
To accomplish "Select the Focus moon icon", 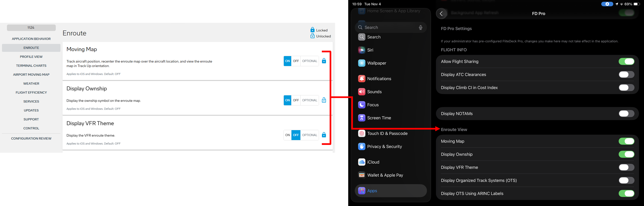I will (361, 105).
